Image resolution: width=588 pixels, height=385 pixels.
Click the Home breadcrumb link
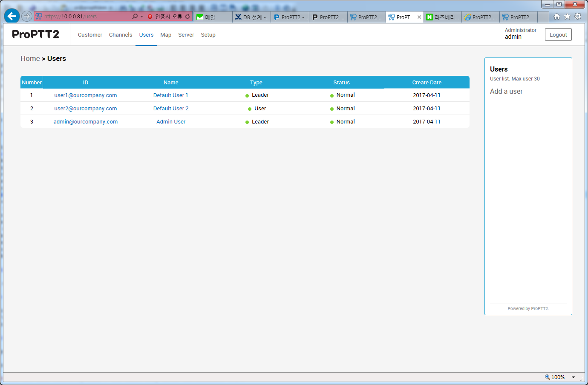[x=30, y=59]
